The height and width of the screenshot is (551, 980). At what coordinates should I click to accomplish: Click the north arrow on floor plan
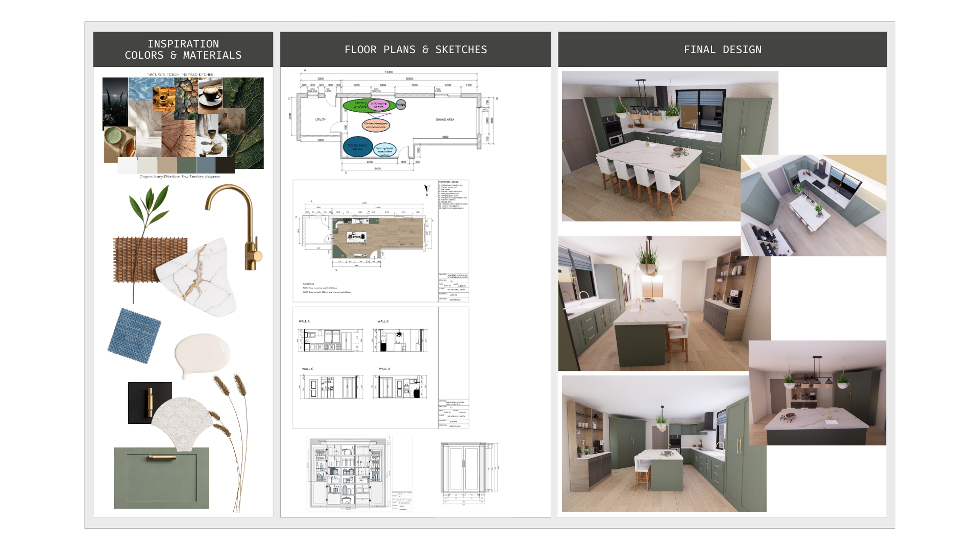427,190
